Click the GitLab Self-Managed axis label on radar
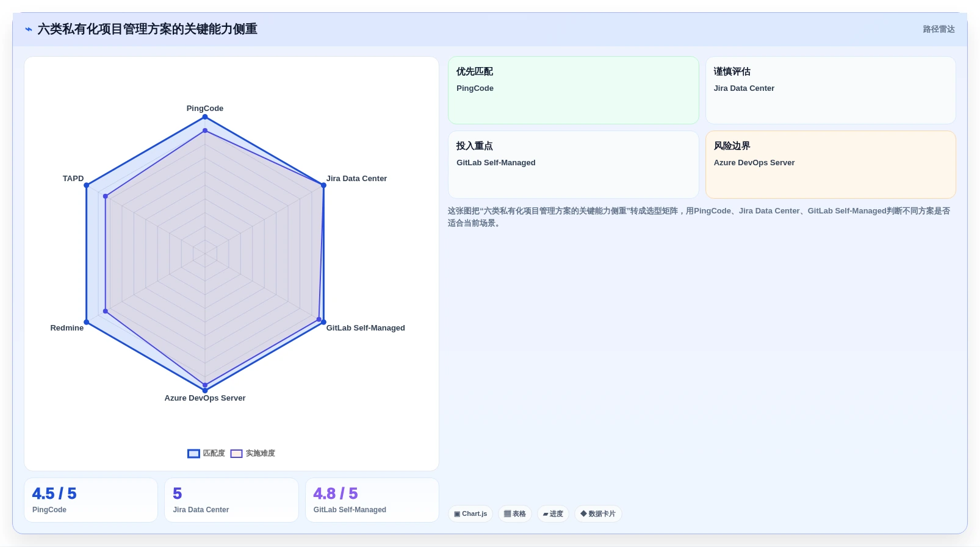The width and height of the screenshot is (980, 547). 366,328
